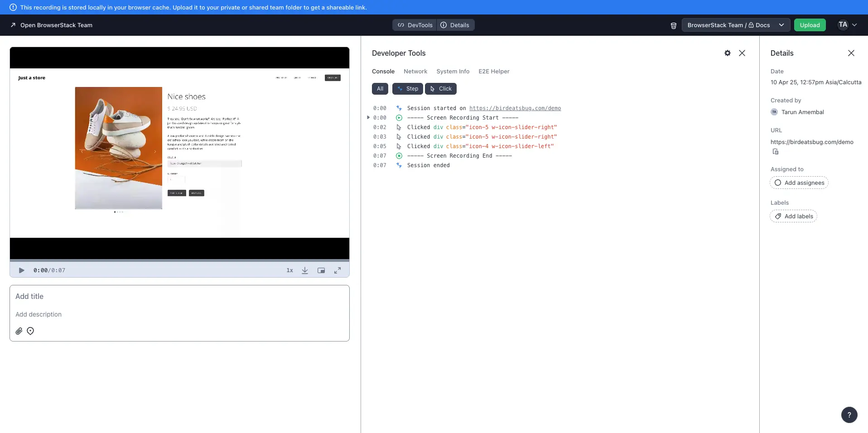Open BrowserStack Team link

pos(51,25)
